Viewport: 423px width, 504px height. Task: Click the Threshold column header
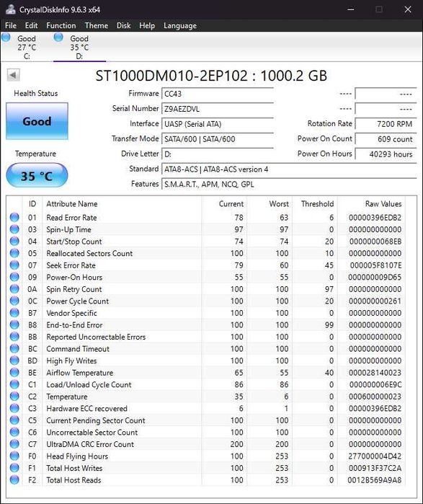[x=315, y=204]
